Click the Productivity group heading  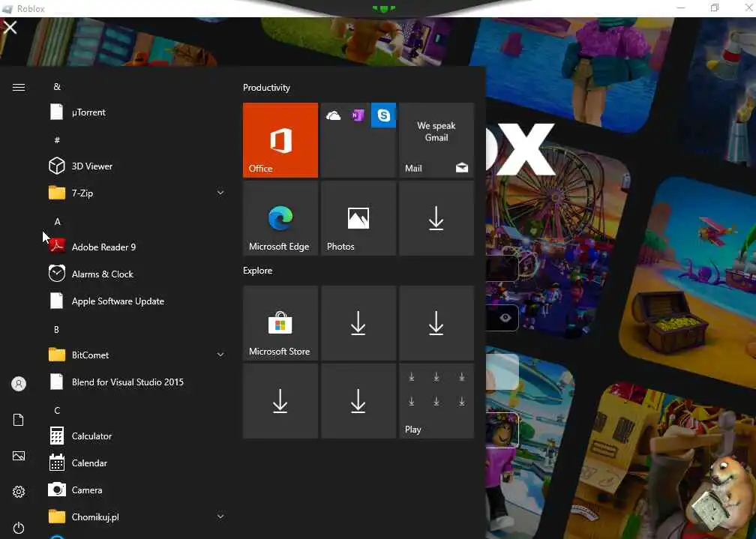266,88
